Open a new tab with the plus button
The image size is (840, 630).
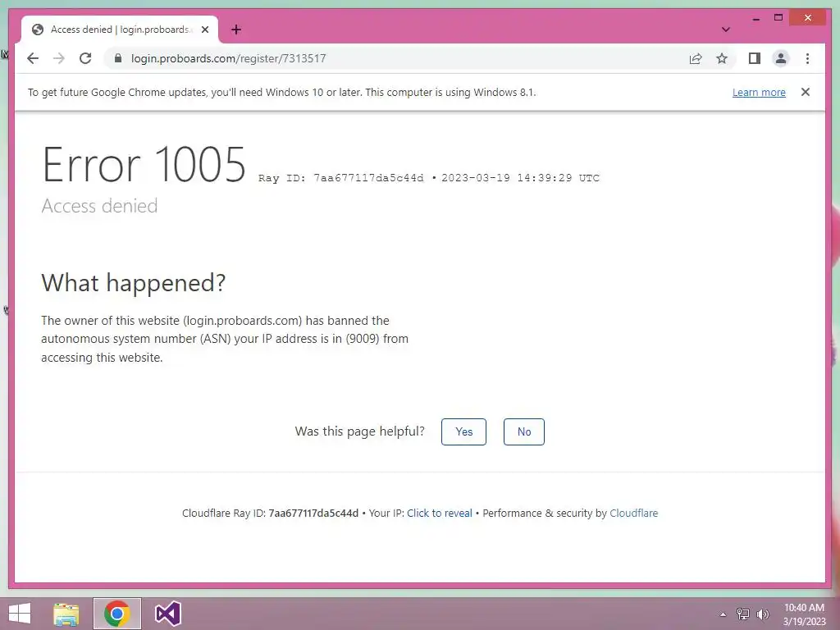coord(235,30)
